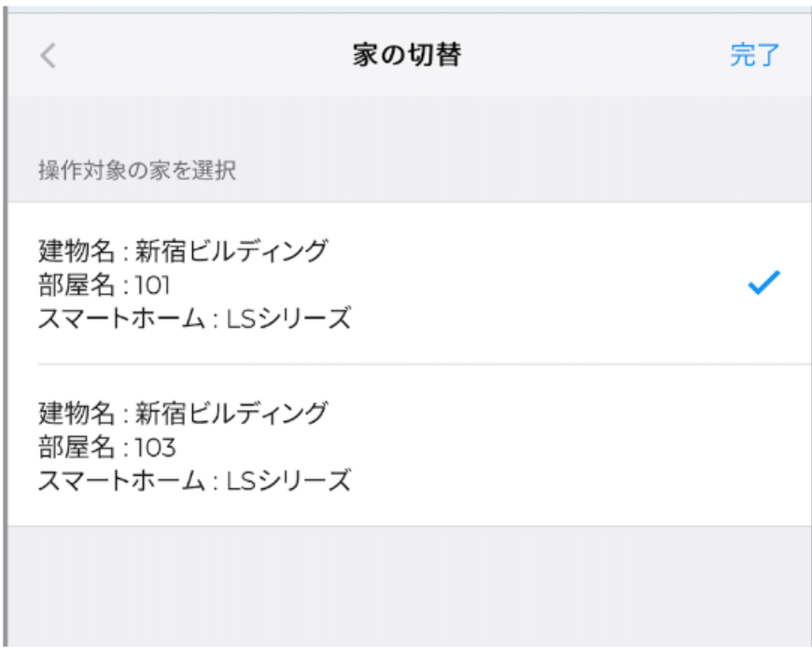Click スマートホーム : LSシリーズ under room 103
The image size is (812, 648).
point(194,481)
